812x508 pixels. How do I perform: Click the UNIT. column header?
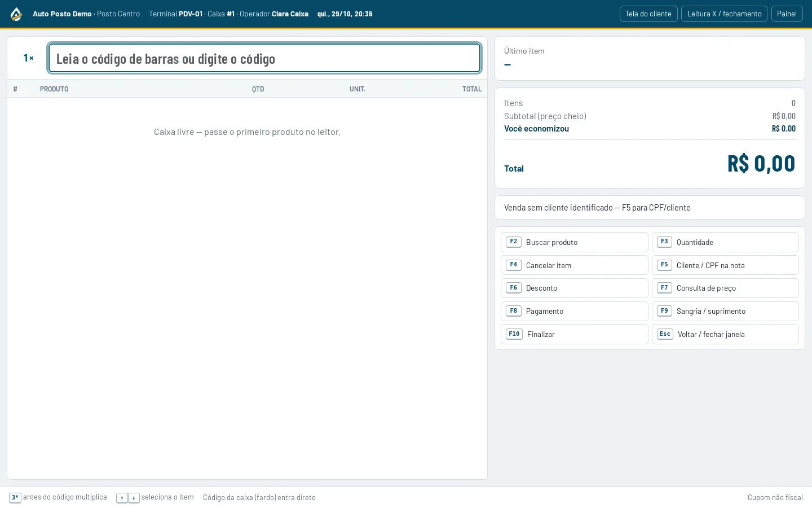pos(358,89)
